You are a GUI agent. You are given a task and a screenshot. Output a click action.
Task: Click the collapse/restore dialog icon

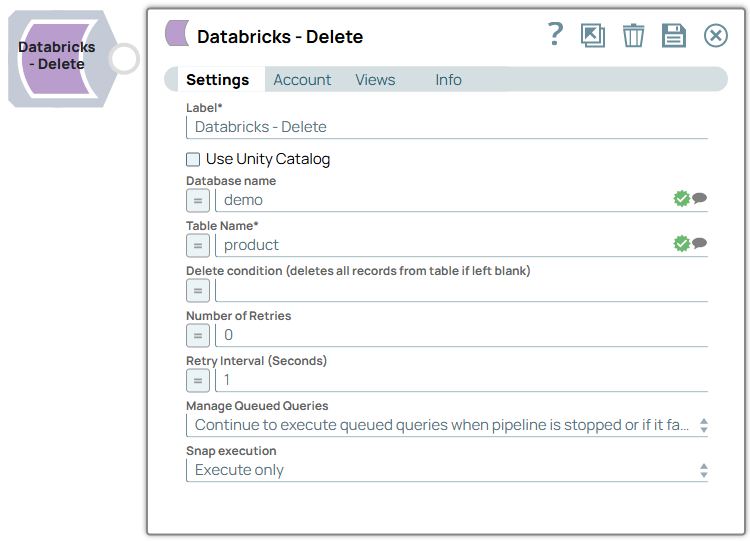click(x=593, y=36)
